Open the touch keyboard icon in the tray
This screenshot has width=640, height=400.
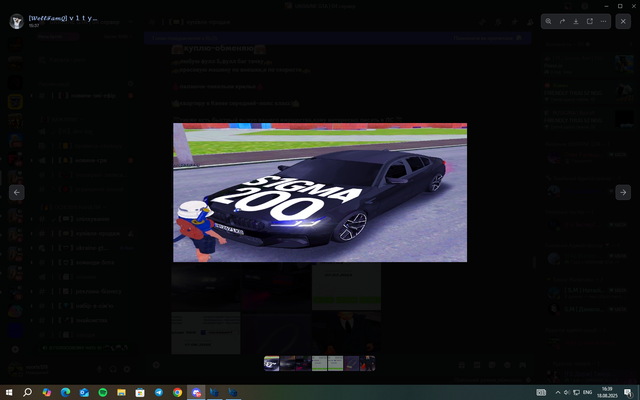541,392
